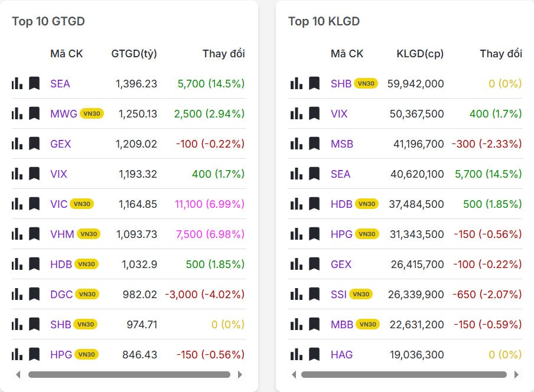Open the SEA ticker link

tap(60, 83)
